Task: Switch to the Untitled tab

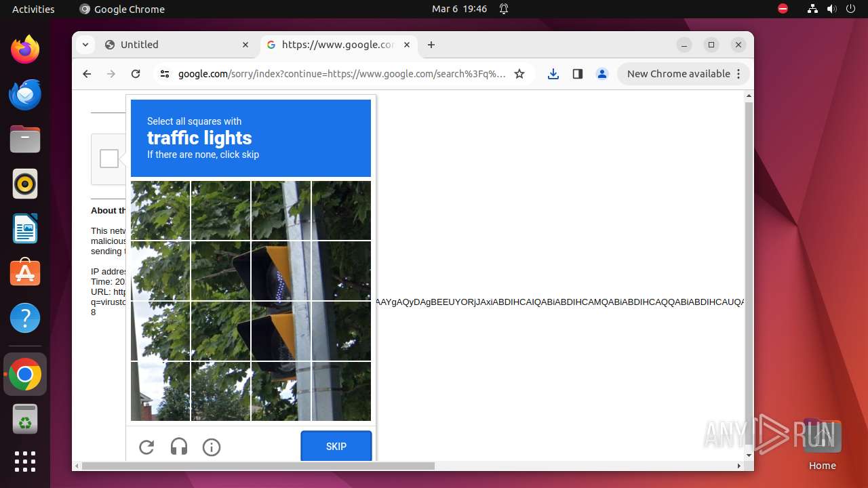Action: click(178, 45)
